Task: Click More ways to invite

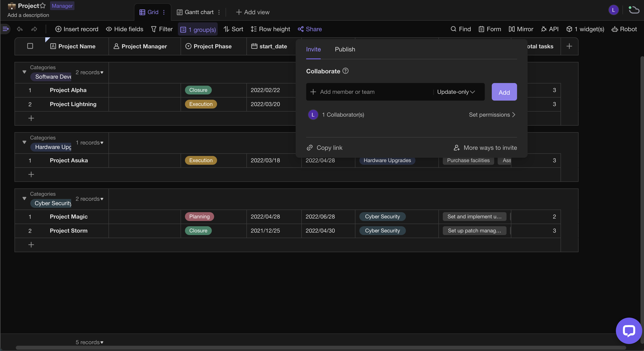Action: tap(485, 148)
